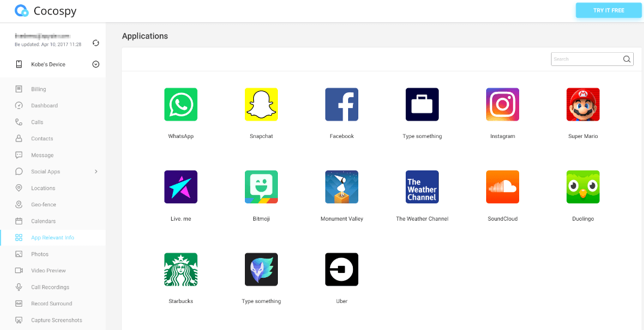
Task: Open the Bitmoji app icon
Action: point(261,187)
